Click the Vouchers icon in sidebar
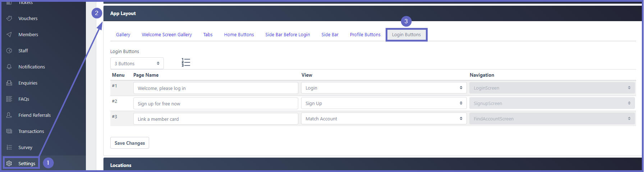The height and width of the screenshot is (172, 644). tap(9, 18)
